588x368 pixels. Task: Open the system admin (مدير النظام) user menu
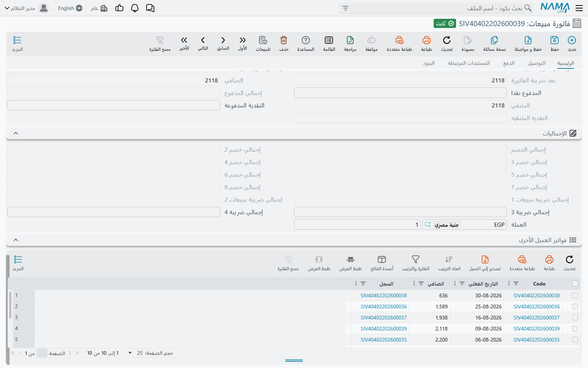[26, 8]
